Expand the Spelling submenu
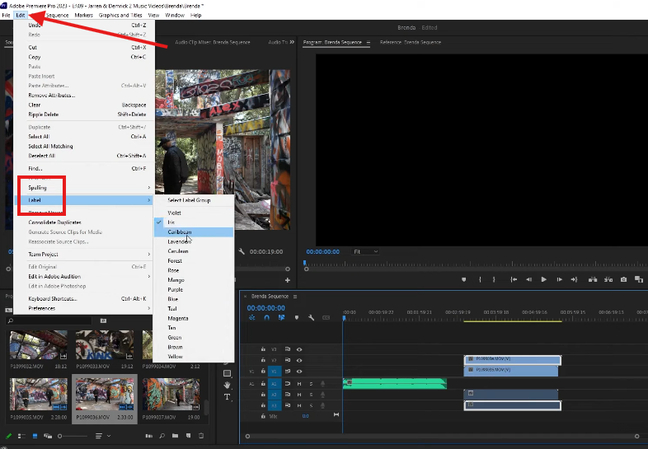The width and height of the screenshot is (648, 449). 85,188
